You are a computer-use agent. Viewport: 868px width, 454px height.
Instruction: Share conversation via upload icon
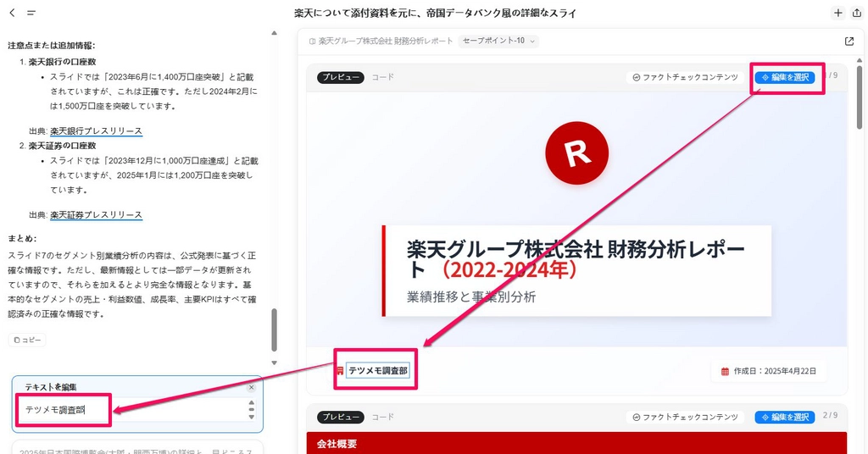click(x=856, y=13)
